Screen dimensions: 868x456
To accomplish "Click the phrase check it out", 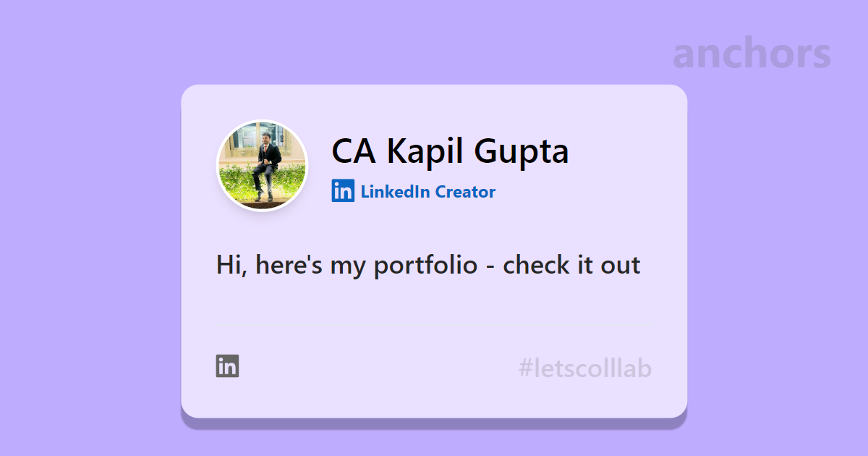I will point(571,265).
